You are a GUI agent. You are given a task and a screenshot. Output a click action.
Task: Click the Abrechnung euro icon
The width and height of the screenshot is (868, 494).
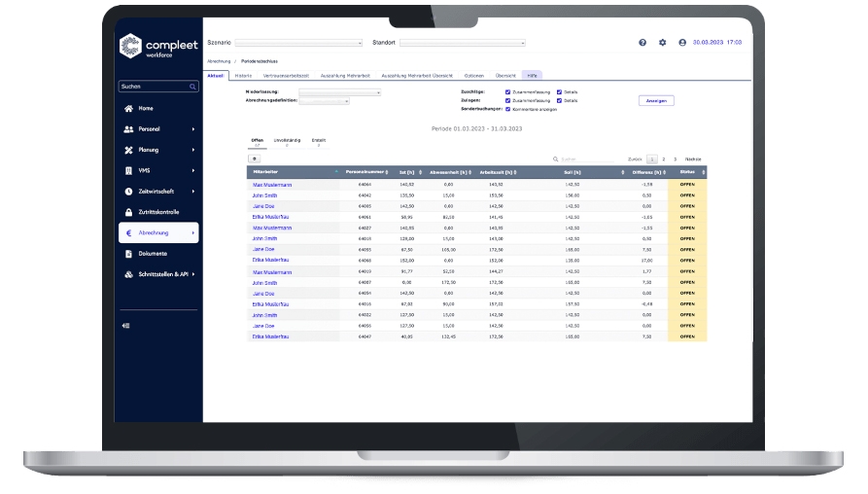point(128,233)
